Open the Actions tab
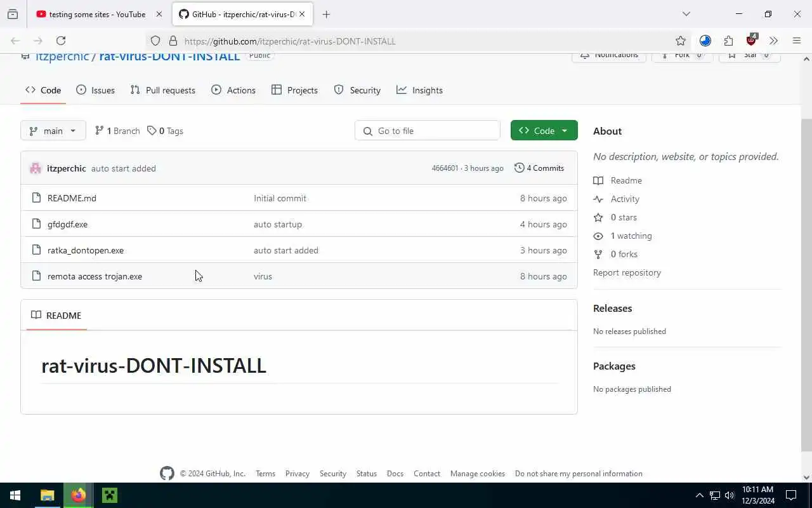Viewport: 812px width, 508px height. coord(233,90)
